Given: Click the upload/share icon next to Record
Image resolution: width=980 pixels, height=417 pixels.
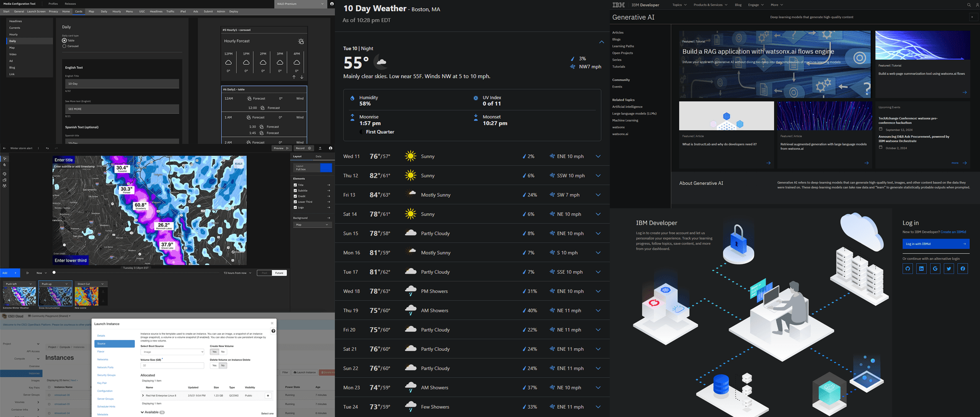Looking at the screenshot, I should pyautogui.click(x=320, y=148).
